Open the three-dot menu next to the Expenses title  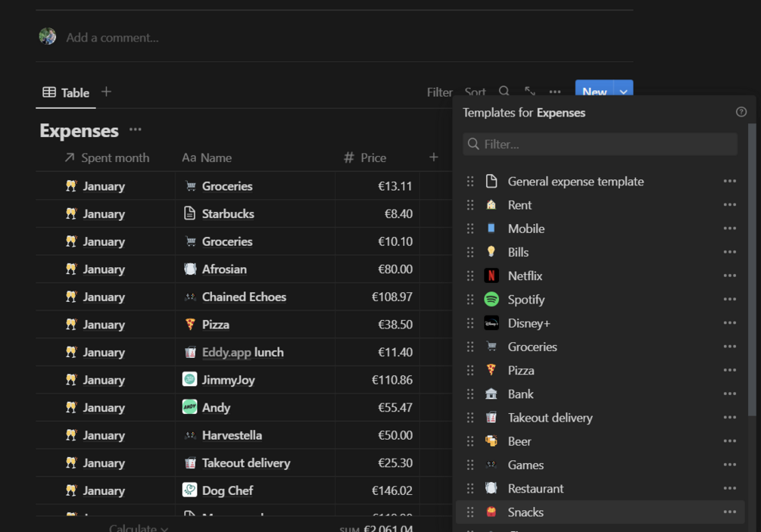[x=136, y=129]
